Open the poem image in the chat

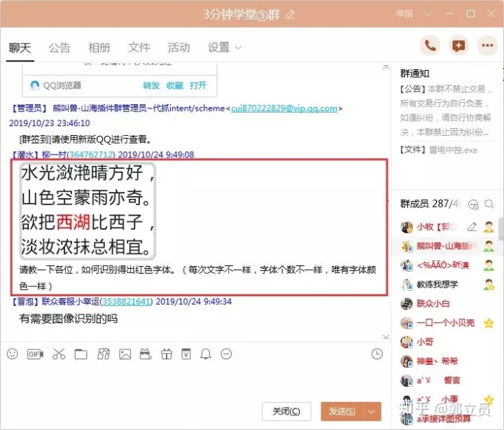[x=88, y=210]
